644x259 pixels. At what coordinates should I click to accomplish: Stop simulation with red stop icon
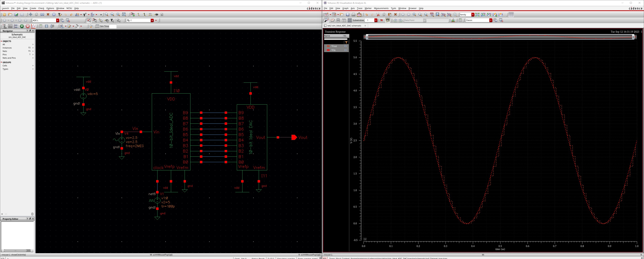28,26
